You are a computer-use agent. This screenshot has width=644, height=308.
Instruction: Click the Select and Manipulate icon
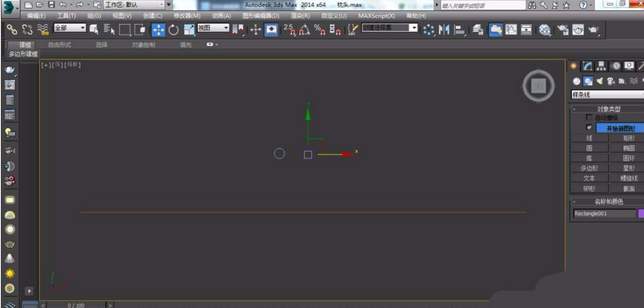point(255,30)
